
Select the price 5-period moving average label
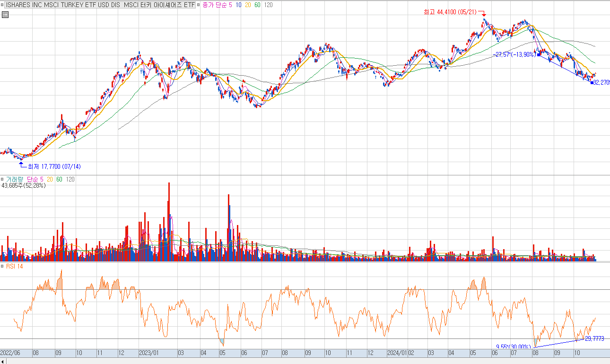click(231, 5)
